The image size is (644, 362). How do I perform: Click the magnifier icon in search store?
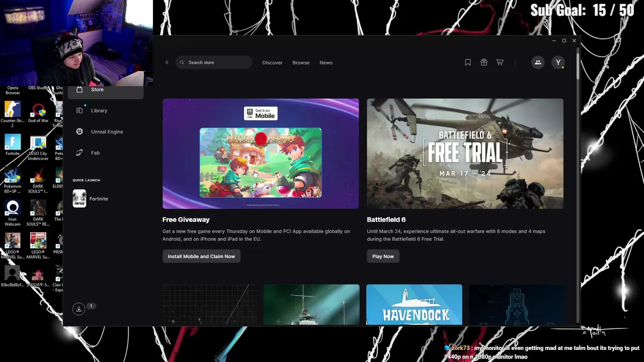[x=182, y=62]
